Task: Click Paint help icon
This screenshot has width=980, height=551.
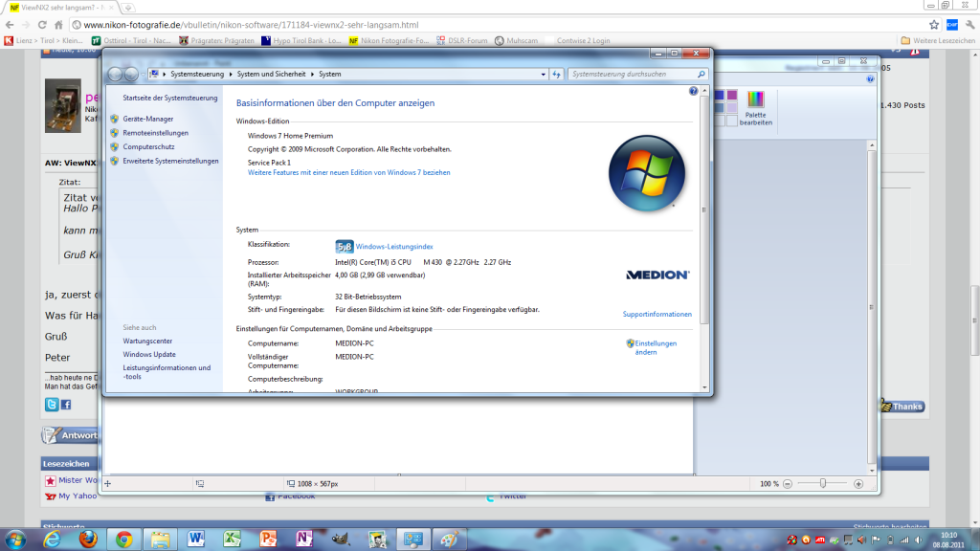Action: pyautogui.click(x=870, y=79)
